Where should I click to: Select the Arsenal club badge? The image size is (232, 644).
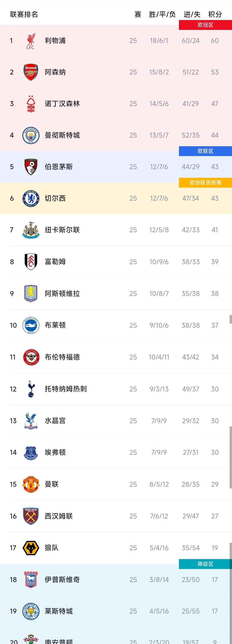click(x=31, y=72)
